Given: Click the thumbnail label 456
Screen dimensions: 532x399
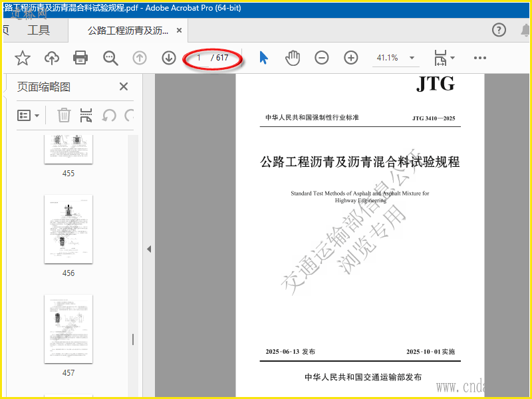Looking at the screenshot, I should pos(68,273).
